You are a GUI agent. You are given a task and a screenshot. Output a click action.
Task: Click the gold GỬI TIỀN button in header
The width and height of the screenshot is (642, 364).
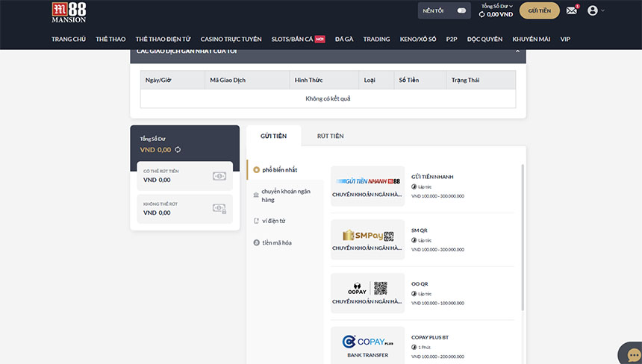pyautogui.click(x=539, y=10)
